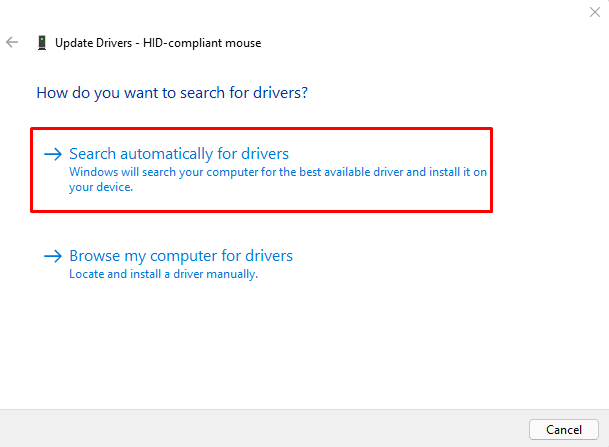
Task: Choose Browse my computer for drivers
Action: 180,256
